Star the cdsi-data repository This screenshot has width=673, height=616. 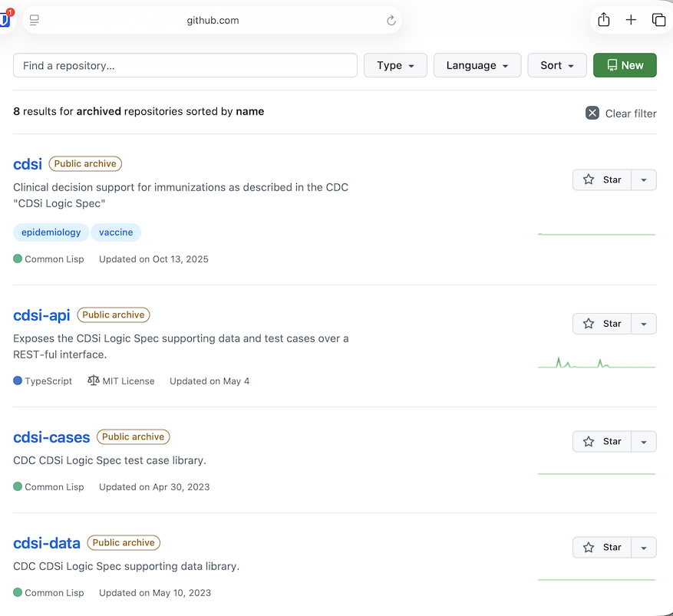[602, 548]
